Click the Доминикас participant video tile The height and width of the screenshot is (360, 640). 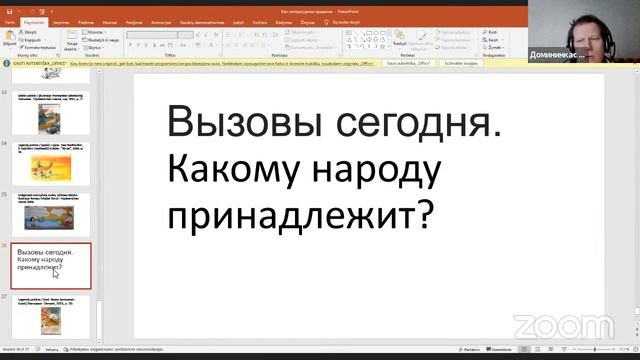[584, 31]
